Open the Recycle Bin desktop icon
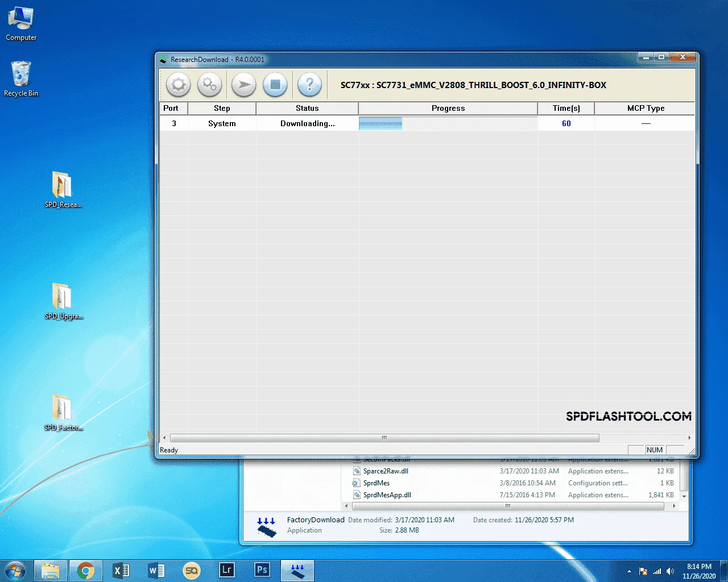Viewport: 728px width, 582px height. pos(21,78)
